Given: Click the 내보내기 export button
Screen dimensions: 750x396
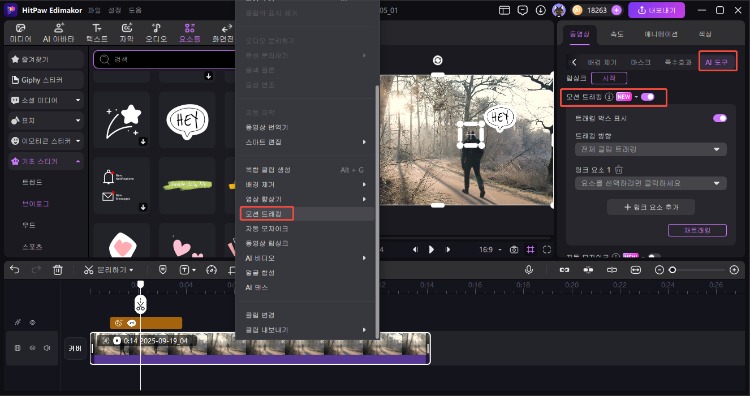Looking at the screenshot, I should pyautogui.click(x=656, y=10).
